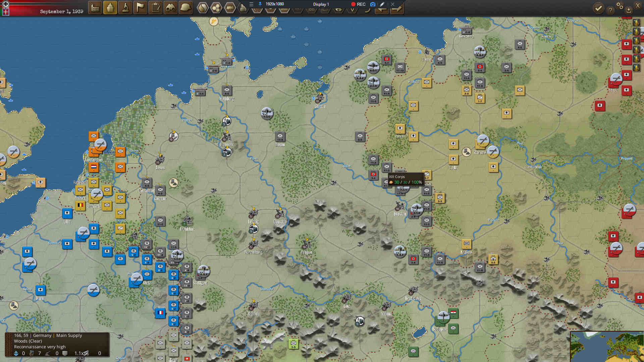Open game settings gears
Screen dimensions: 644x362
620,6
